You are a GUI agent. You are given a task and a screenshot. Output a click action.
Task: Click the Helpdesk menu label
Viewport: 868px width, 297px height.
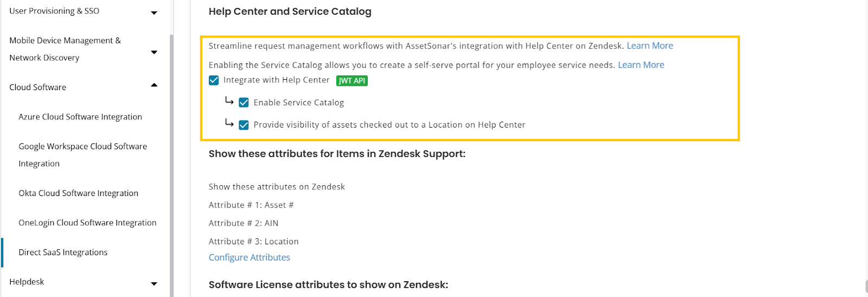pos(27,282)
